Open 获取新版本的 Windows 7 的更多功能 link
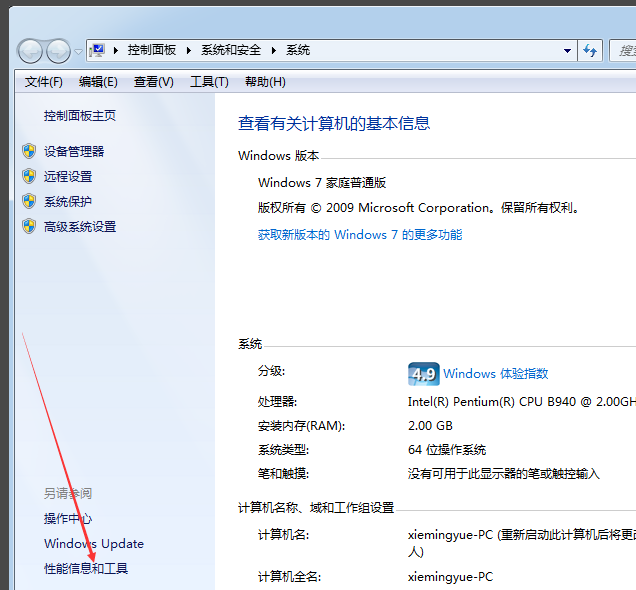This screenshot has height=590, width=636. coord(360,235)
